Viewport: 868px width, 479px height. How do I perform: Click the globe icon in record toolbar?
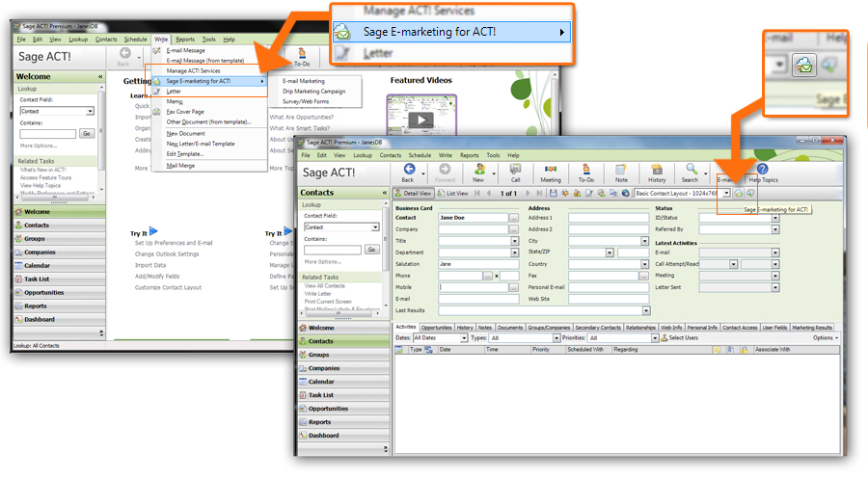pyautogui.click(x=626, y=193)
